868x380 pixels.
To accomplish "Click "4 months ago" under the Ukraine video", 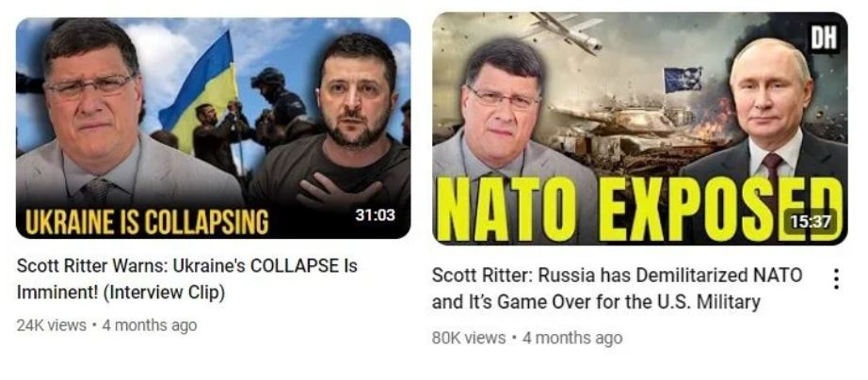I will coord(150,325).
